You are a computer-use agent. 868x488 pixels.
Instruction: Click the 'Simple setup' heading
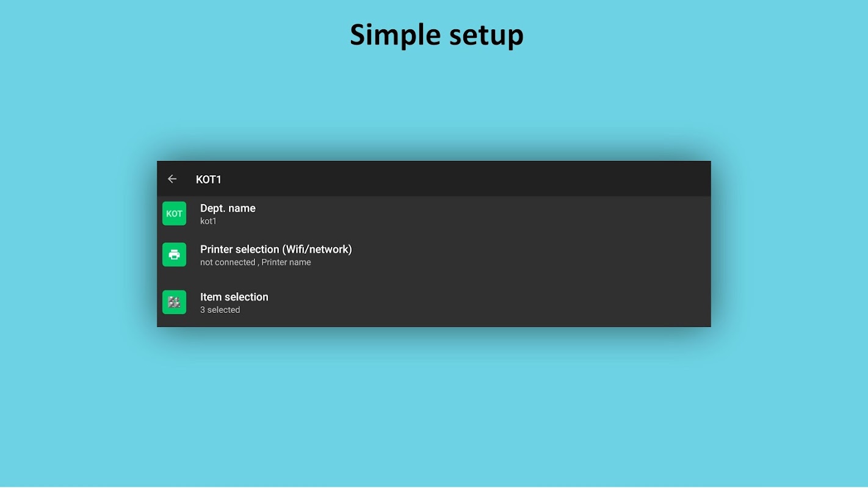tap(436, 35)
